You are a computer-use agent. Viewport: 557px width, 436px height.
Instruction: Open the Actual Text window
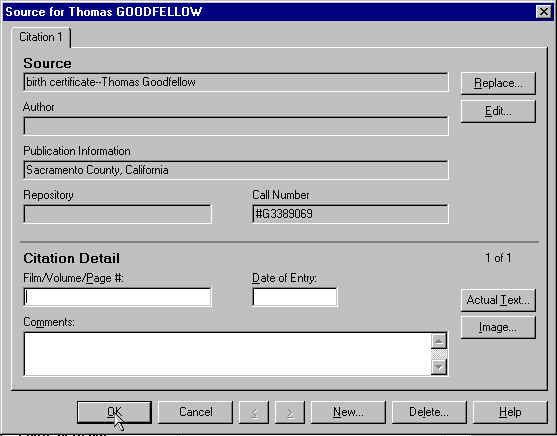[498, 300]
